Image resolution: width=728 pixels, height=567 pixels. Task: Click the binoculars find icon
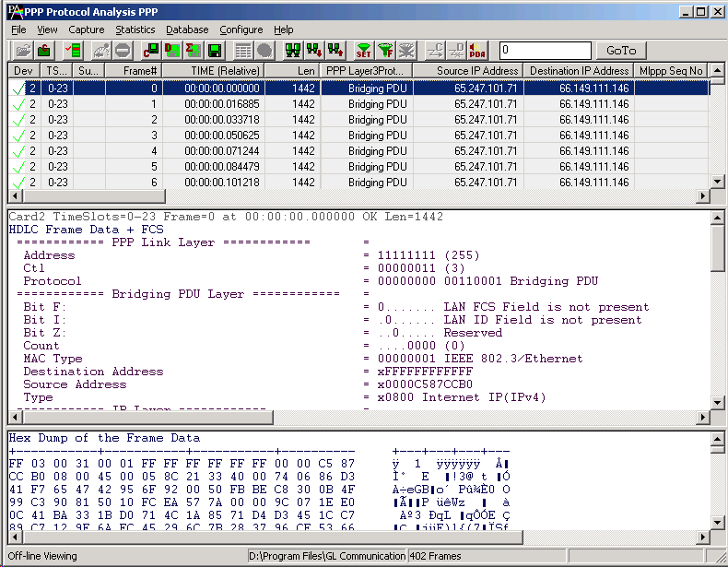coord(293,50)
